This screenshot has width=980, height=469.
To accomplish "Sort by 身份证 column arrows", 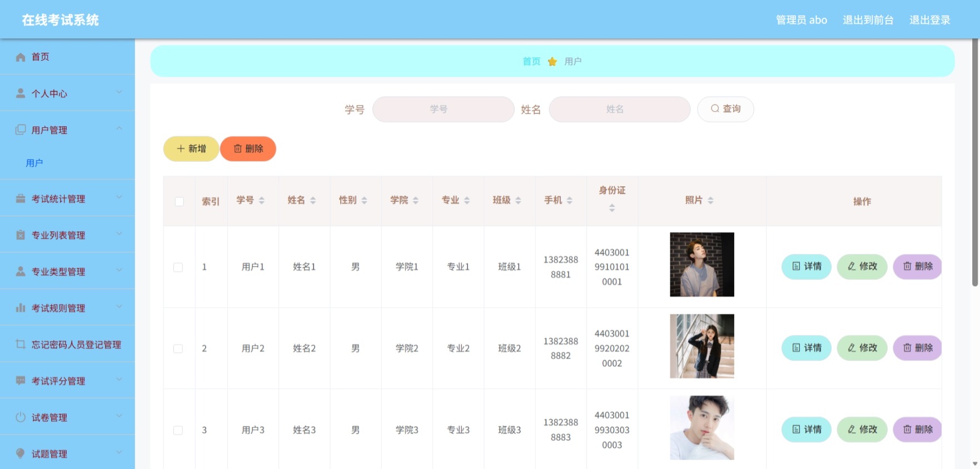I will tap(612, 208).
